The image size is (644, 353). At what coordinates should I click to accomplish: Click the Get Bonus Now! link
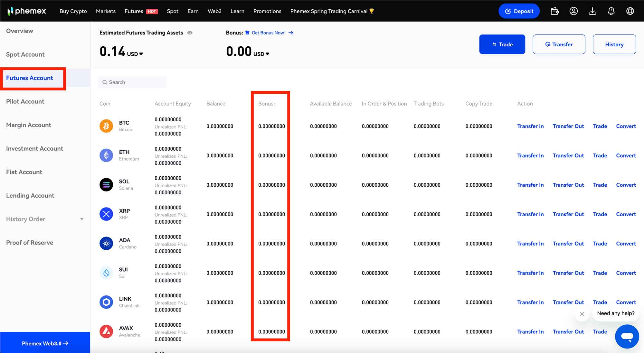point(269,33)
